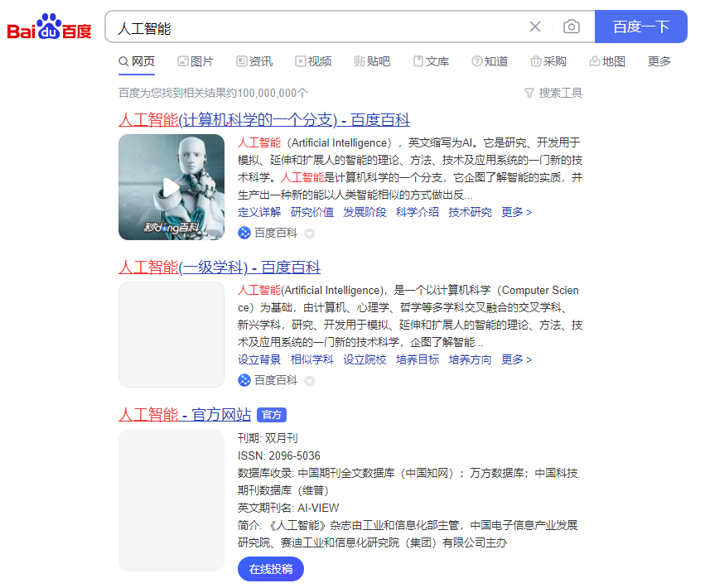Click the 刊期: 双月刊 text
Image resolution: width=705 pixels, height=588 pixels.
coord(268,438)
